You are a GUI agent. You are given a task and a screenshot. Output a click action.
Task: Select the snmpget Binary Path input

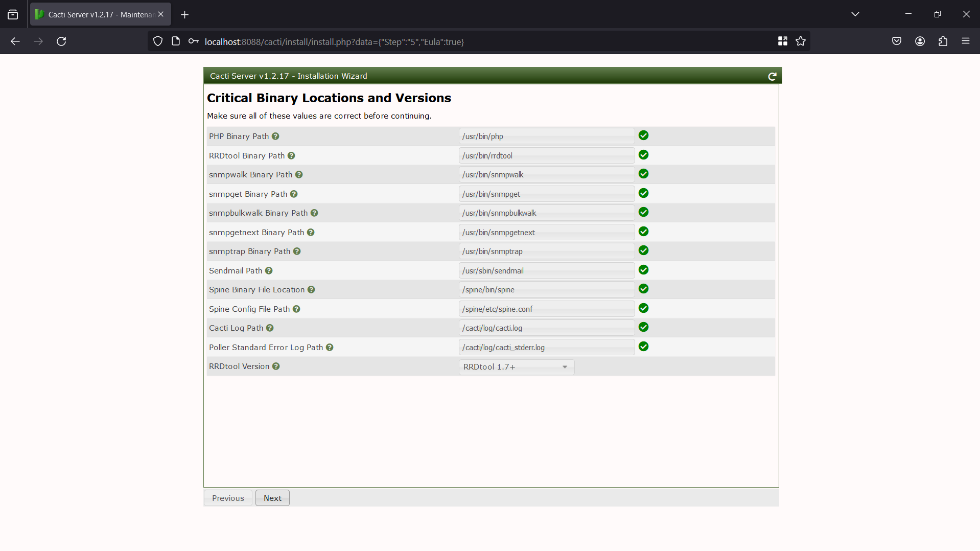point(547,194)
